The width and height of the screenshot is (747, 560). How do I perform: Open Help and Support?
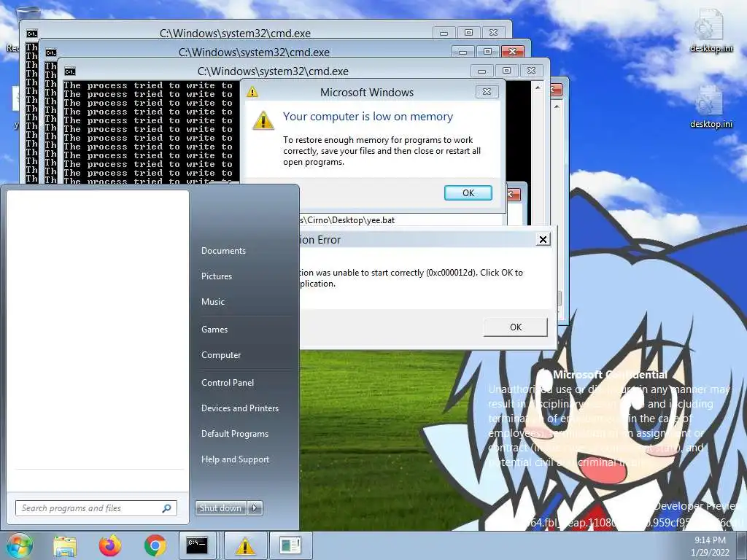pos(236,459)
